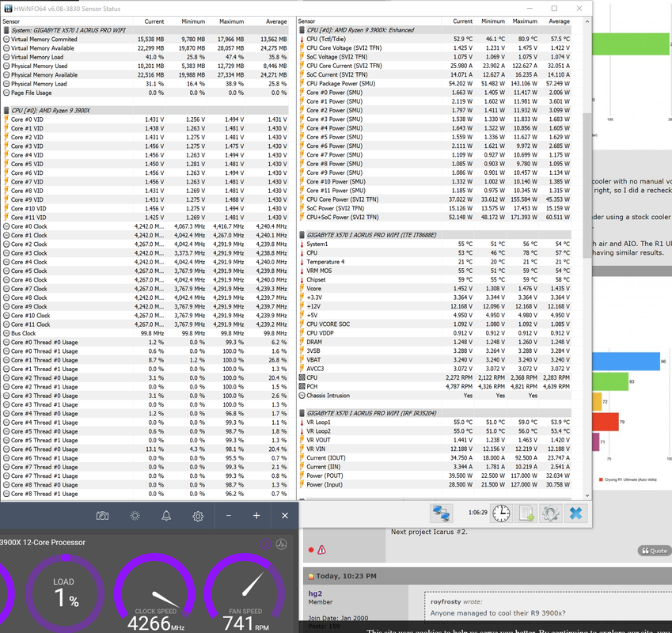Select the VR Loop1 temperature row

pos(435,423)
